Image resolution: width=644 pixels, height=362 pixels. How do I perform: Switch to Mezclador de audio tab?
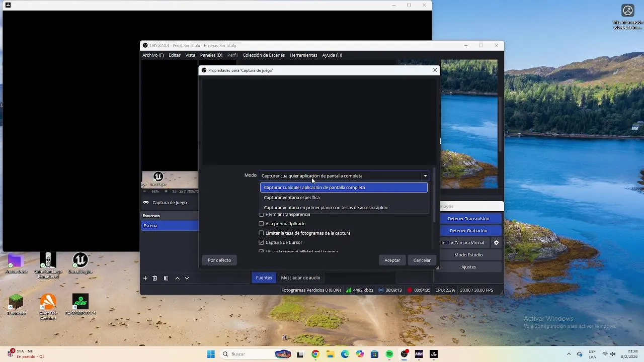[x=300, y=278]
